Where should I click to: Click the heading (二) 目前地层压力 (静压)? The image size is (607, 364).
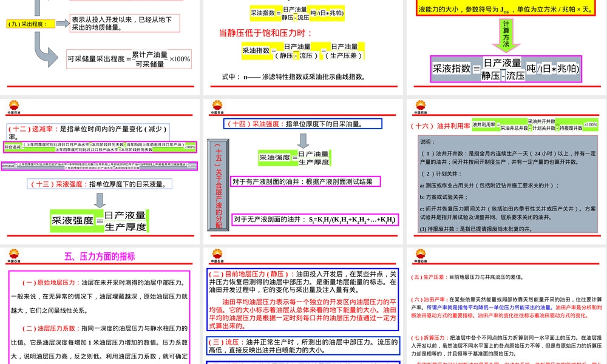click(249, 274)
